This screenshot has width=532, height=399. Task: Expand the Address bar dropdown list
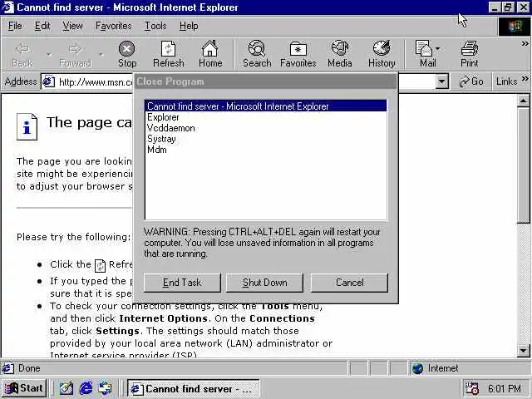pos(441,81)
